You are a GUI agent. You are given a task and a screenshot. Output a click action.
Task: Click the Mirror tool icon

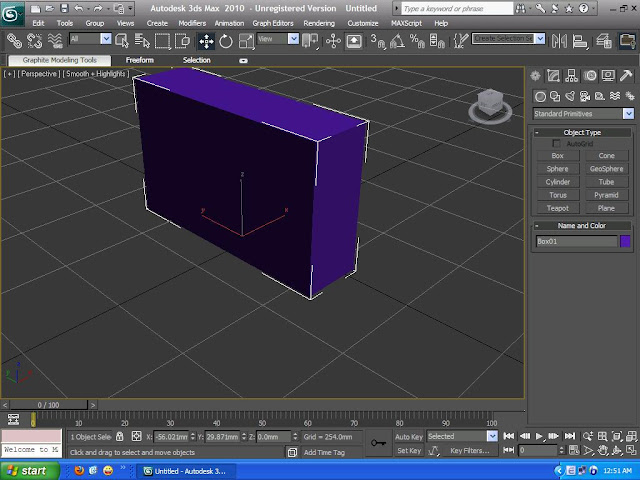(559, 41)
